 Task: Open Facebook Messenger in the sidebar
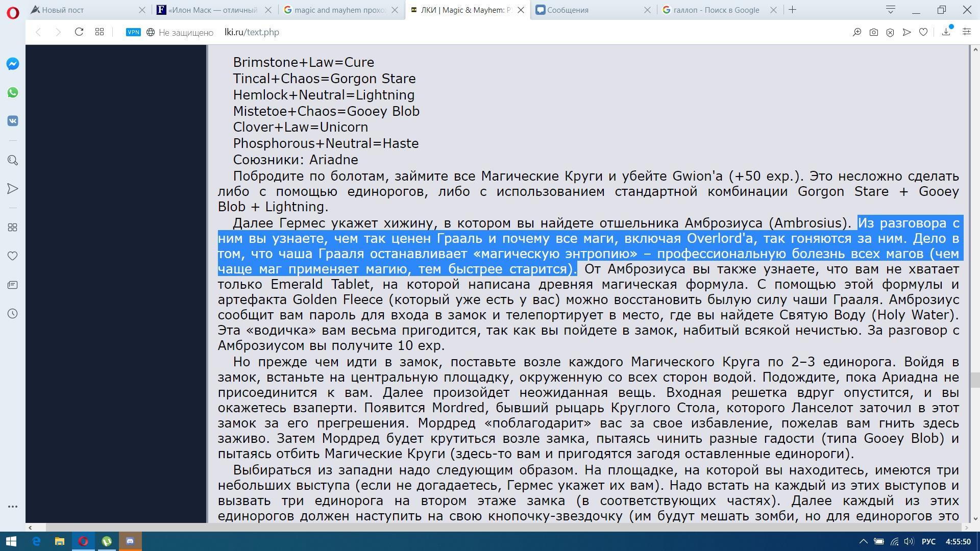tap(13, 64)
